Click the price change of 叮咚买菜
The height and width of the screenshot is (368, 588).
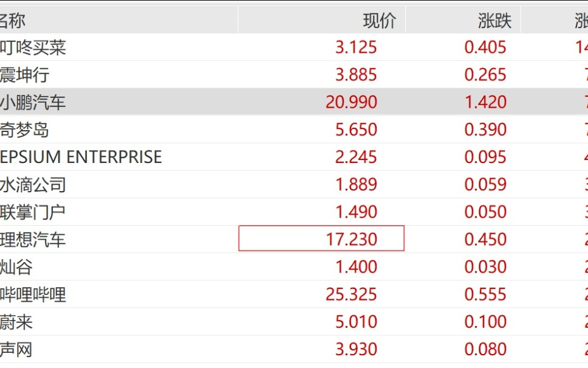(485, 47)
